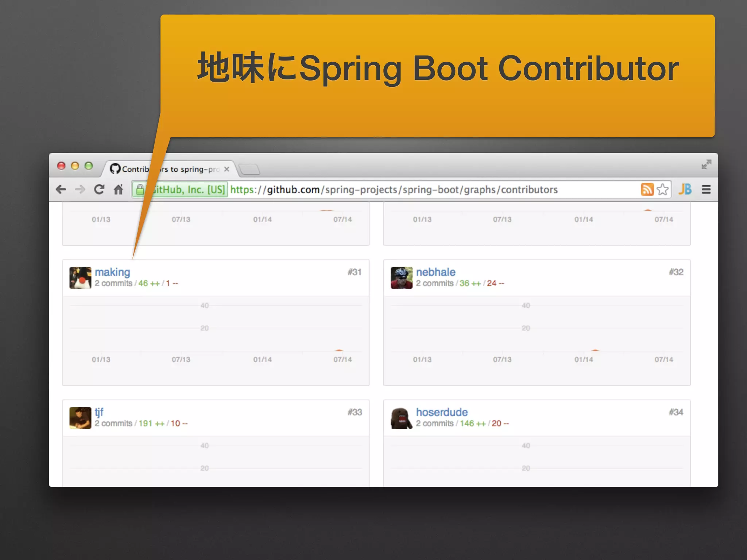Click the '20 --' deletions count for hoserdude
Viewport: 747px width, 560px height.
click(x=500, y=423)
